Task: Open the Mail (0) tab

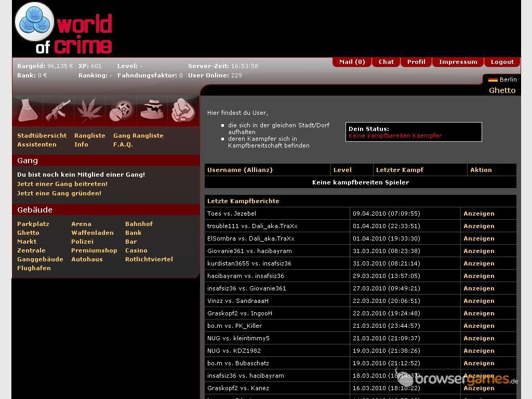Action: (x=352, y=62)
